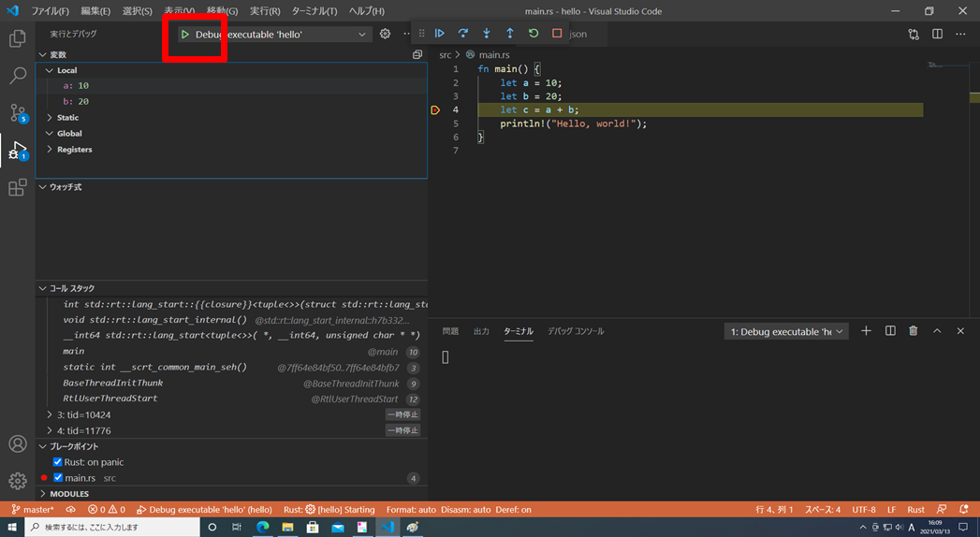Open the 編集(E) menu
980x537 pixels.
tap(95, 11)
